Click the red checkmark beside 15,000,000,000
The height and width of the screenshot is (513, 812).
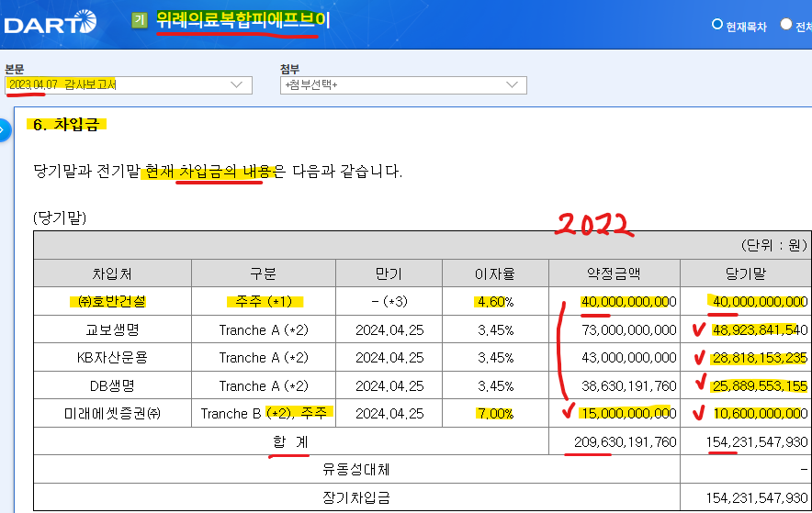point(566,411)
